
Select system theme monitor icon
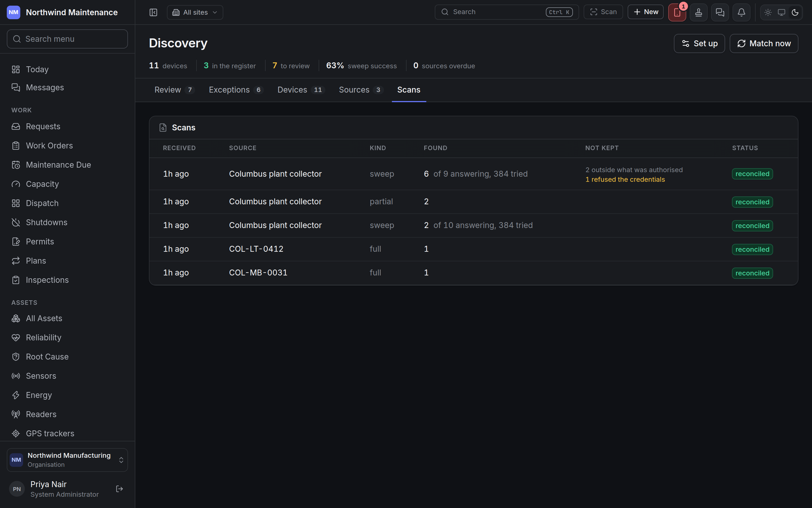pos(782,12)
